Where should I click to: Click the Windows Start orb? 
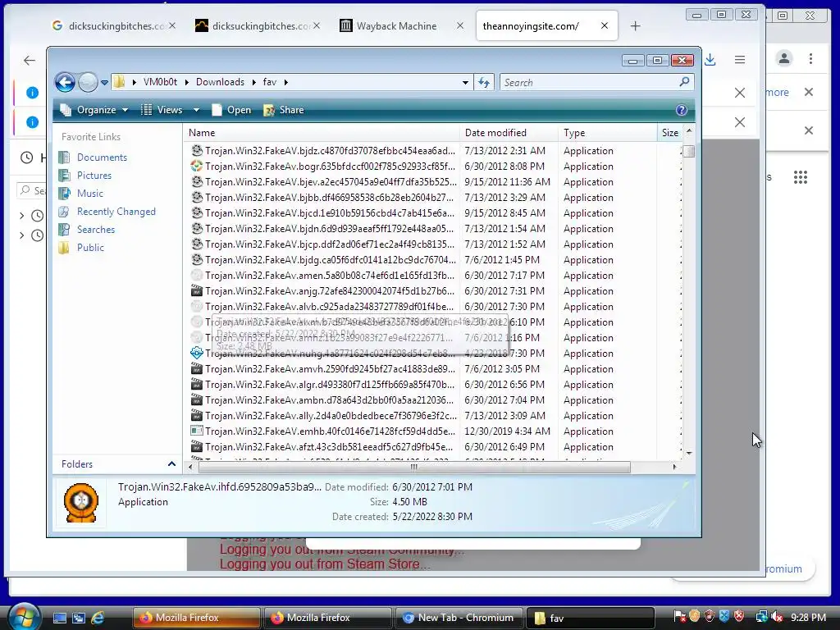[24, 617]
